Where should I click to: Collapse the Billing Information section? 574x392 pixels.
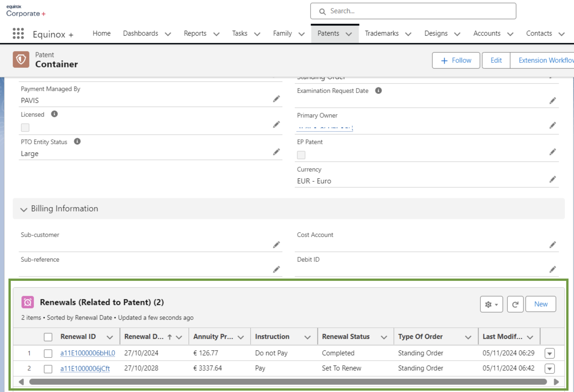pos(24,209)
